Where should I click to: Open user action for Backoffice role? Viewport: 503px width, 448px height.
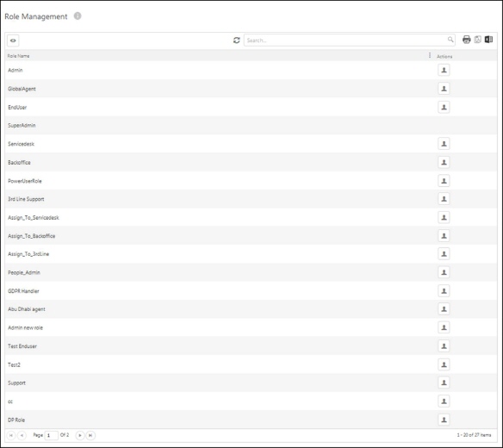(444, 162)
